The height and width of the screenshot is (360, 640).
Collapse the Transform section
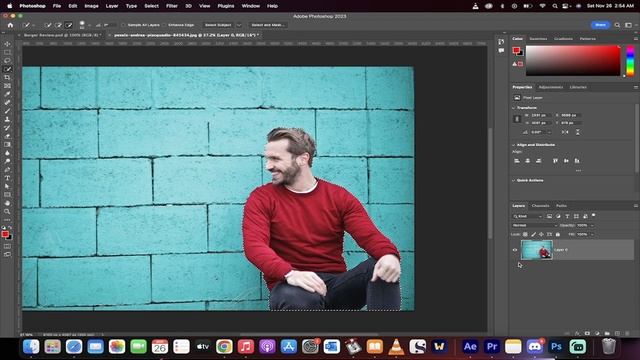[x=514, y=108]
